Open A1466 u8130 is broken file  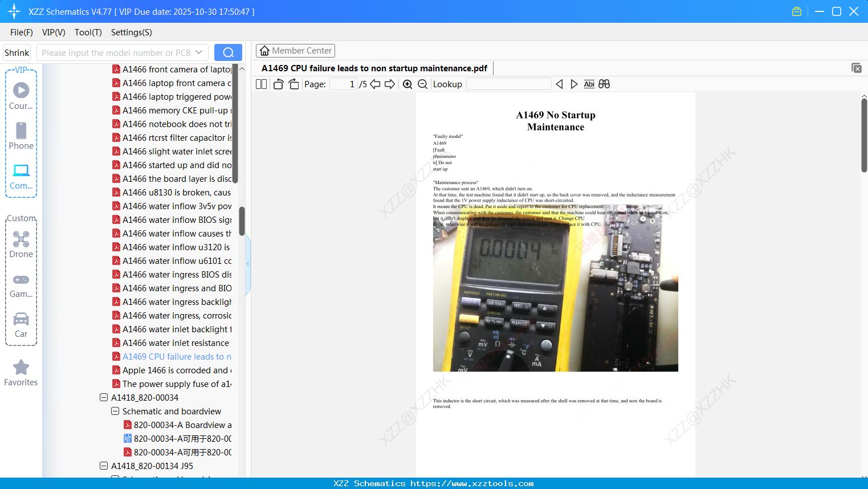tap(172, 192)
